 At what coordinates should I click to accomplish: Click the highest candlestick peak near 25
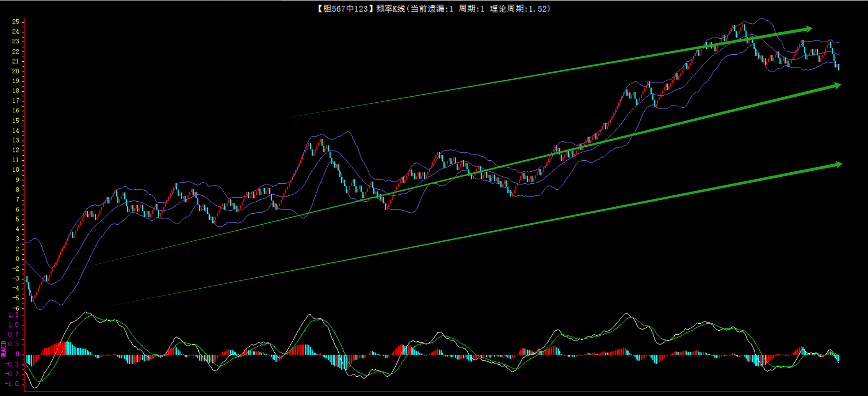pos(743,27)
